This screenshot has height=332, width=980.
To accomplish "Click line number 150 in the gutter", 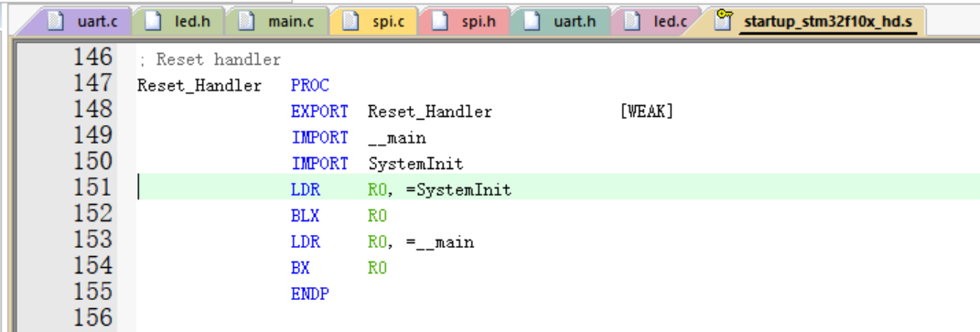I will [92, 161].
